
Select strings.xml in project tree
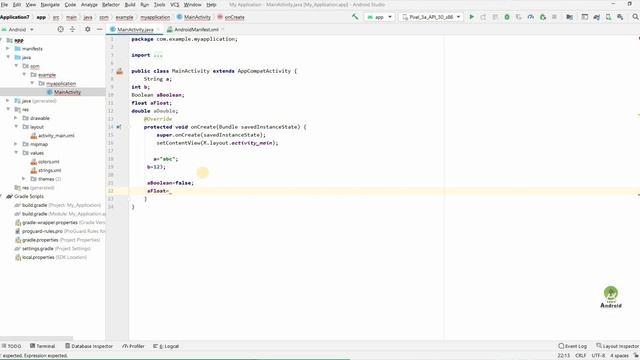(x=49, y=170)
